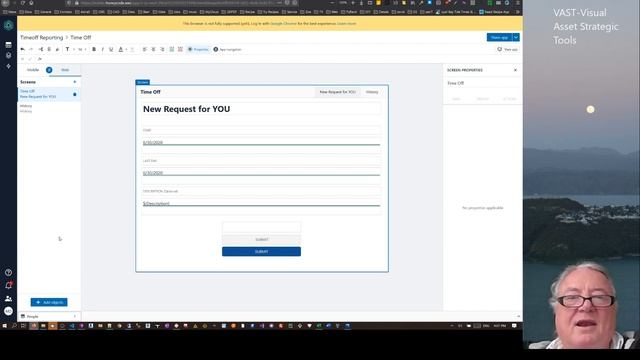The height and width of the screenshot is (360, 640).
Task: Open the Automations lightning icon
Action: pyautogui.click(x=8, y=66)
